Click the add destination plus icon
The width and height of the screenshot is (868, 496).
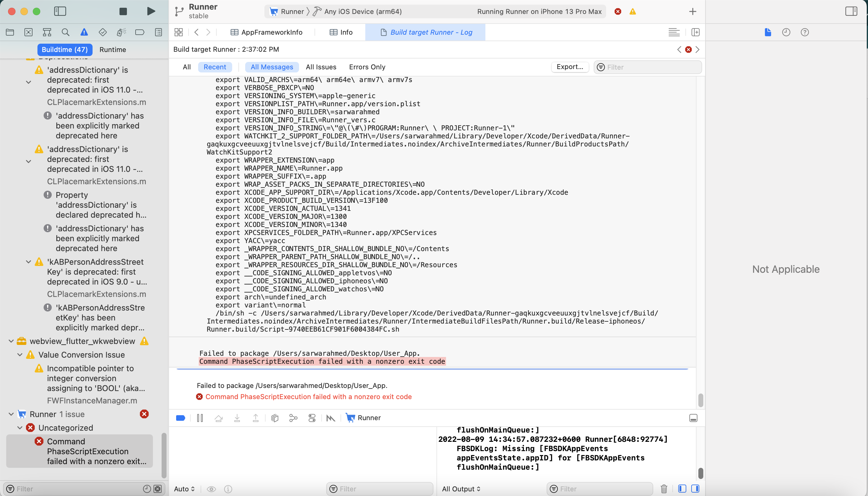[x=693, y=11]
